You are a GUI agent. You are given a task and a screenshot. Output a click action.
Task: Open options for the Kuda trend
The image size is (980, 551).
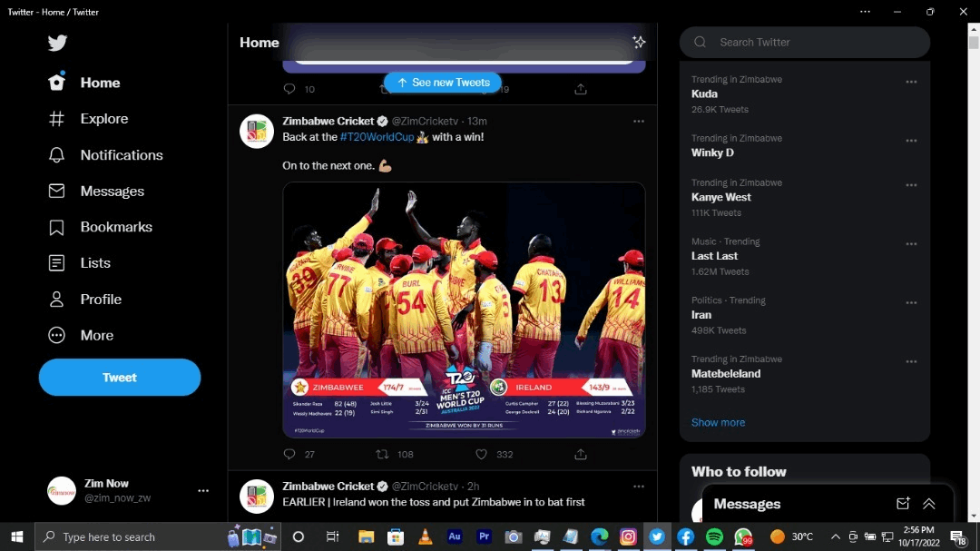point(911,82)
